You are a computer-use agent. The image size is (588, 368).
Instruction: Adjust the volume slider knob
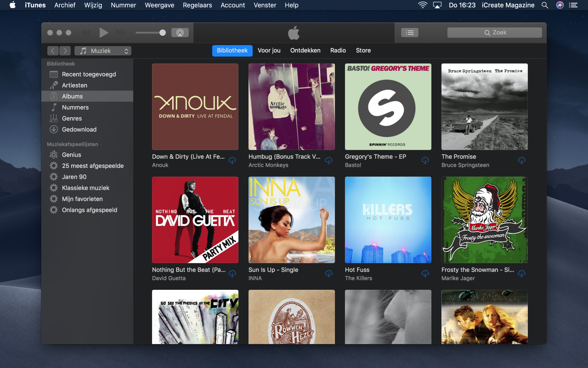163,33
